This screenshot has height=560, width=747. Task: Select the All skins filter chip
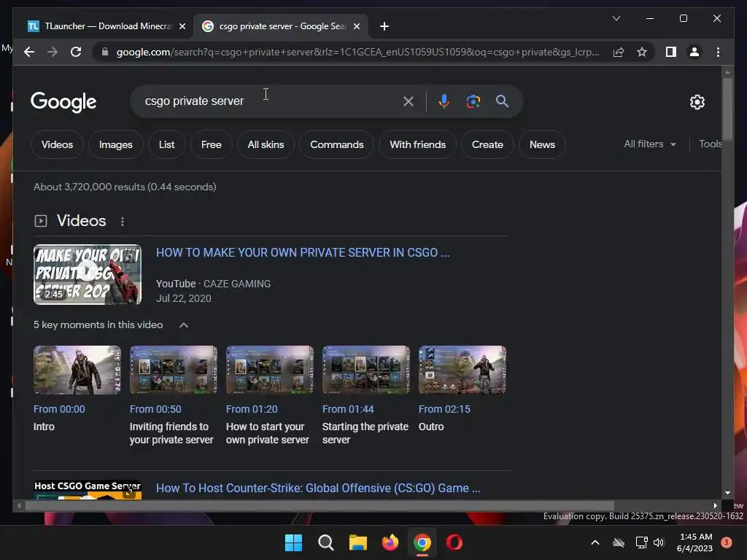pyautogui.click(x=266, y=144)
